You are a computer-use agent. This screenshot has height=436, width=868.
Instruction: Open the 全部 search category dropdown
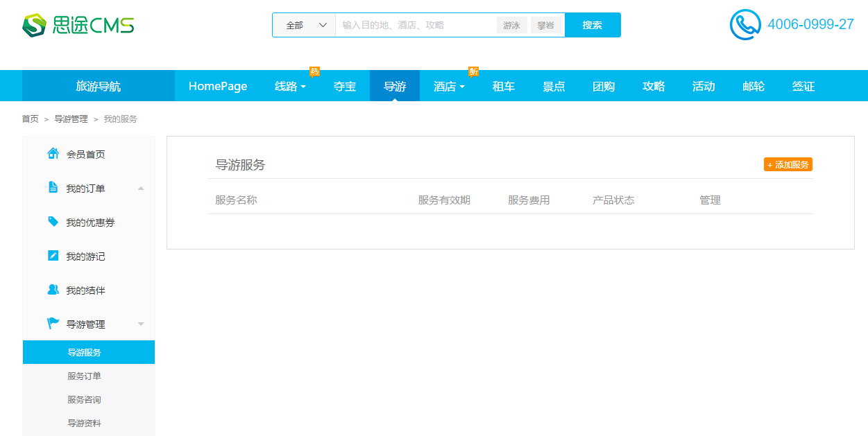[305, 25]
